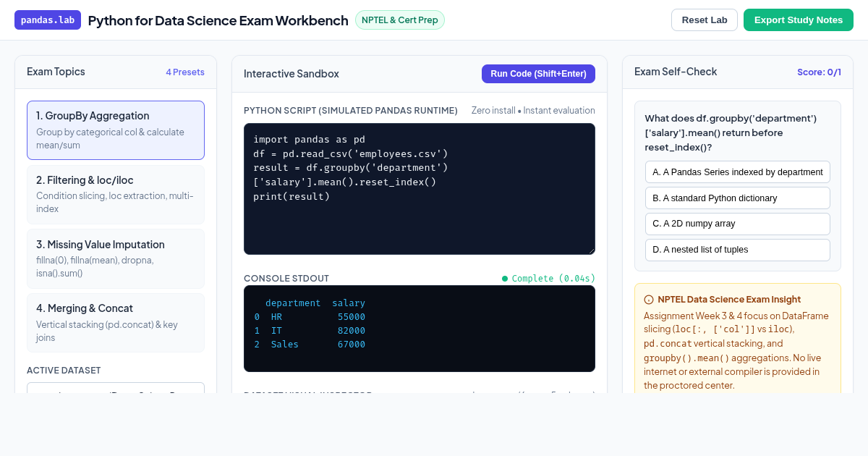Click the 'Python for Data Science Exam Workbench' title
The image size is (868, 456).
(x=218, y=20)
